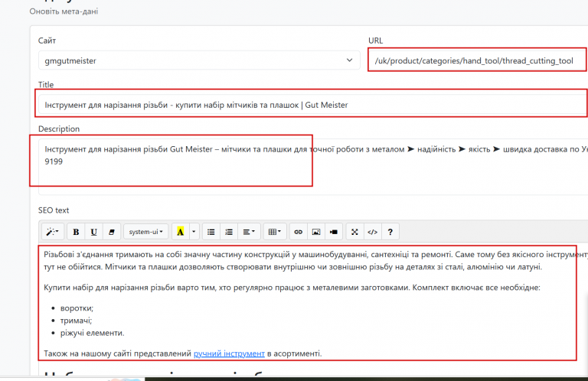Viewport: 588px width, 381px height.
Task: Click the ріжучі елементи. list item
Action: click(x=92, y=333)
